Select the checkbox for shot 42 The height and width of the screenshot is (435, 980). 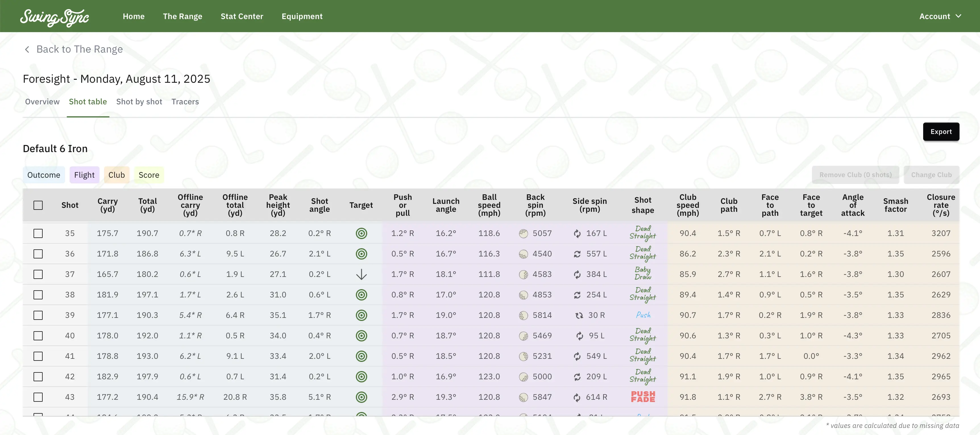click(x=38, y=377)
